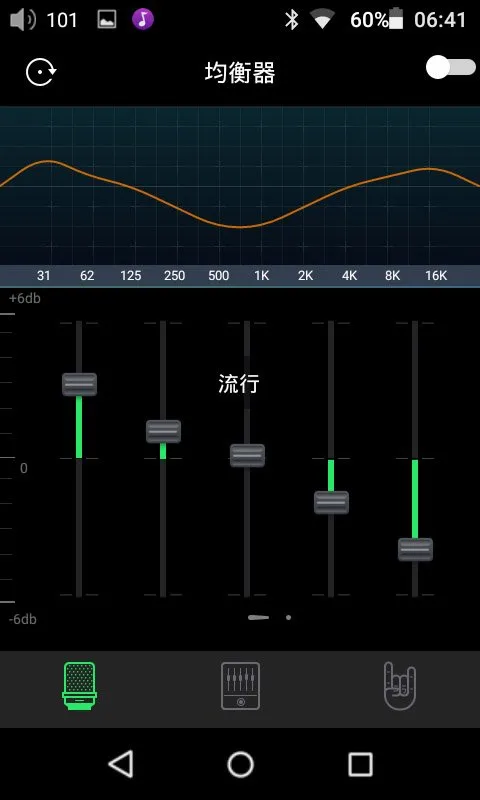
Task: Click the fourth slider handle below zero
Action: coord(331,502)
